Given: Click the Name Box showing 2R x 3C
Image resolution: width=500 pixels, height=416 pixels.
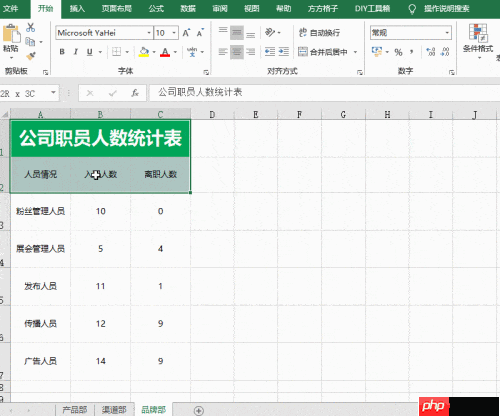Looking at the screenshot, I should click(x=25, y=93).
